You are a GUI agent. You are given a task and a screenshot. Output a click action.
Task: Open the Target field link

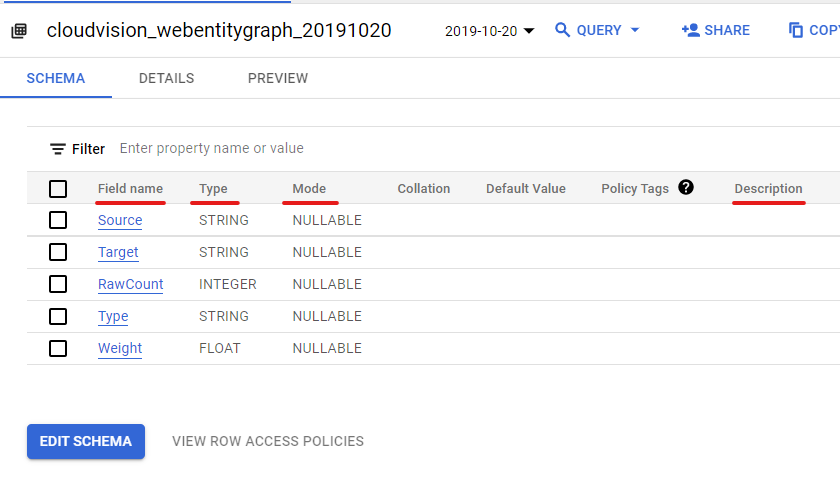(x=118, y=252)
